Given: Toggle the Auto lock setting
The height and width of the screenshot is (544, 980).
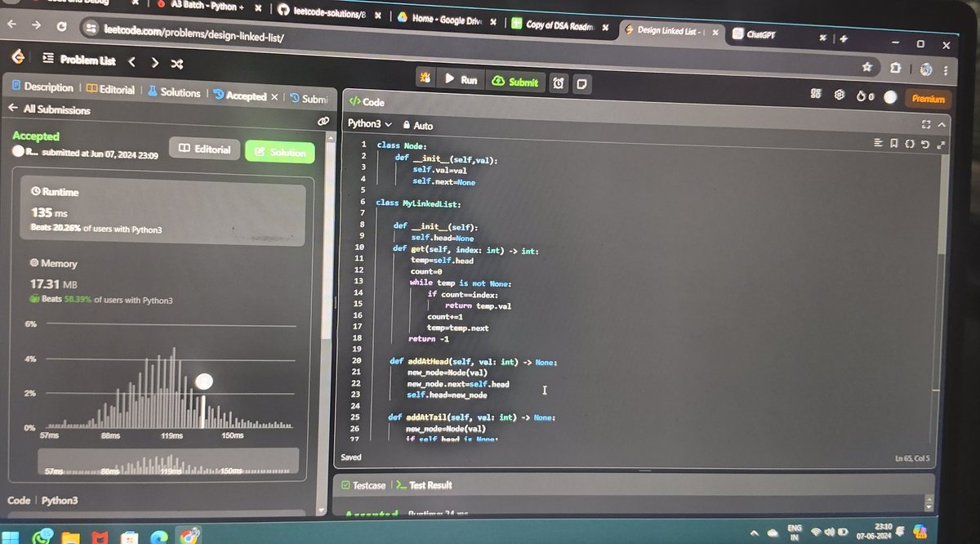Looking at the screenshot, I should pyautogui.click(x=417, y=126).
